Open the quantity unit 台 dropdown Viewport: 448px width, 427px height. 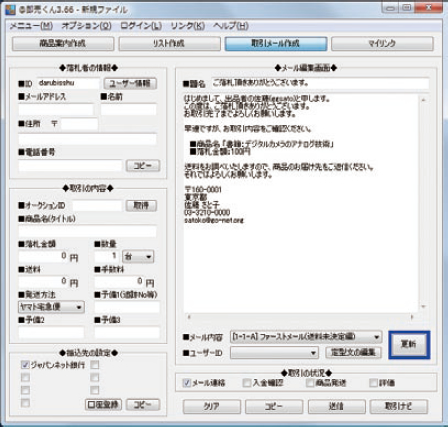(x=138, y=257)
